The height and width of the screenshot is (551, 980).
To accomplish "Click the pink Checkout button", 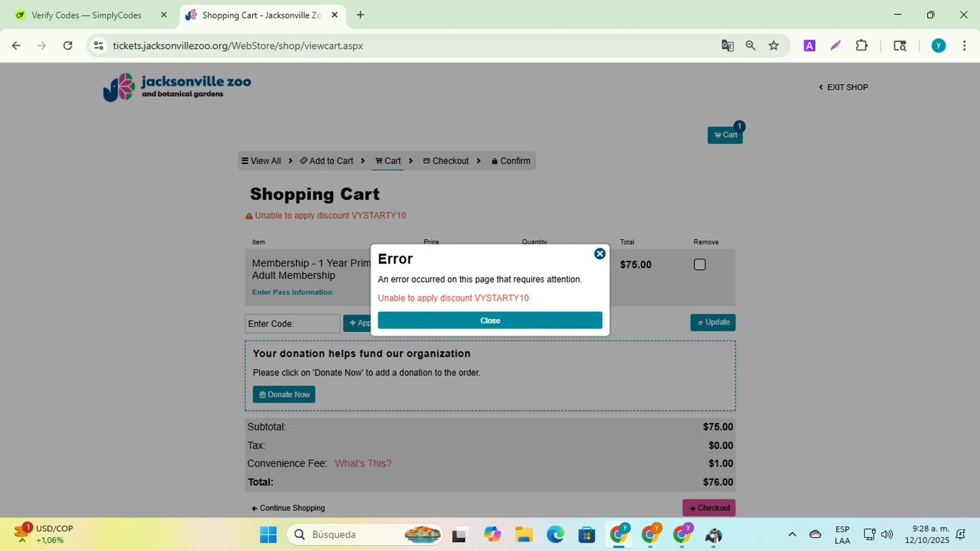I will pyautogui.click(x=709, y=508).
